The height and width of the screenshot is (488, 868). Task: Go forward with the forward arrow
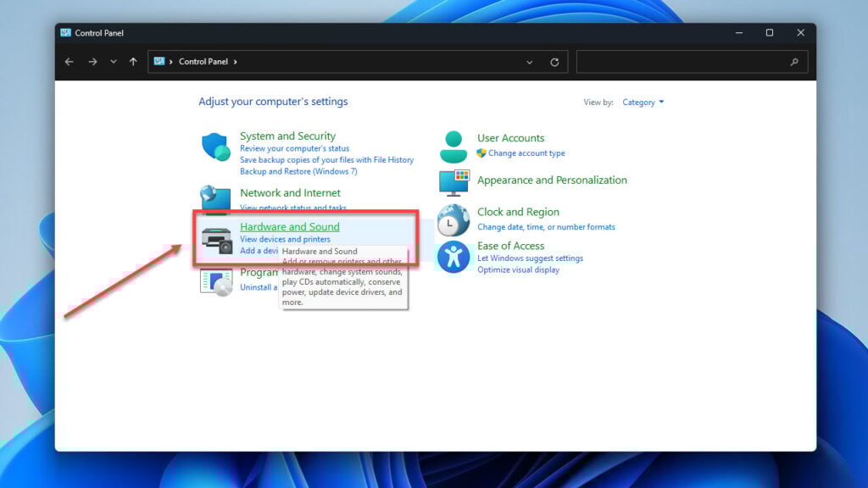click(x=92, y=62)
